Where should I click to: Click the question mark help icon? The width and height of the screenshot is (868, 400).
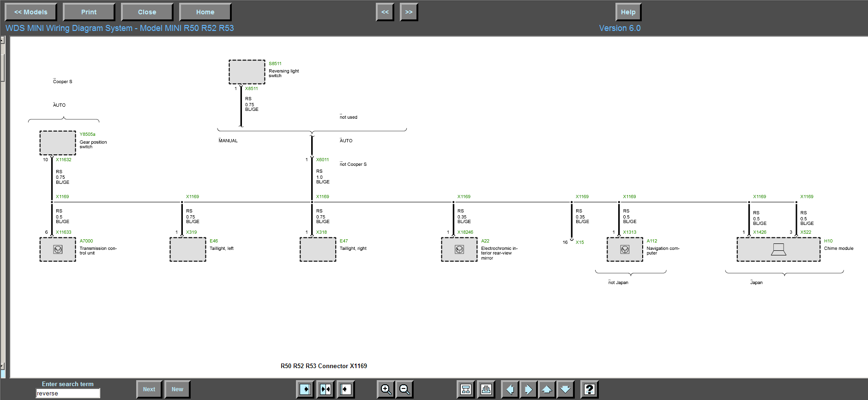[x=589, y=389]
